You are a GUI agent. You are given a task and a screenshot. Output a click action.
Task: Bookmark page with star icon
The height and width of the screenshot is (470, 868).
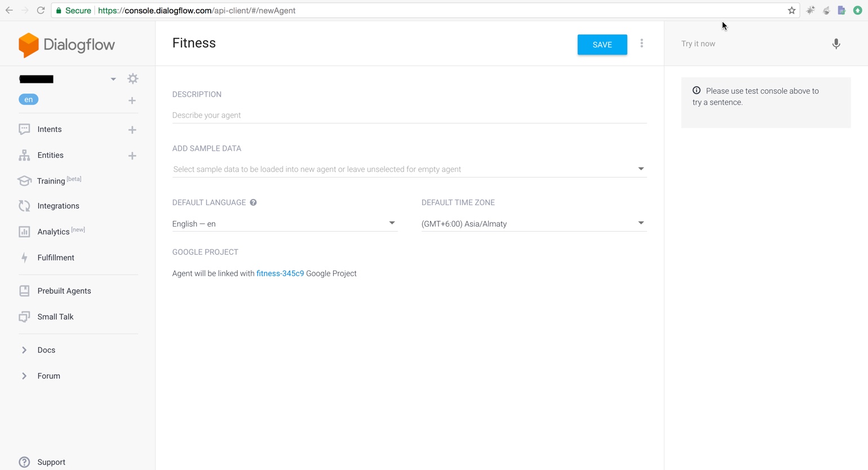[792, 10]
